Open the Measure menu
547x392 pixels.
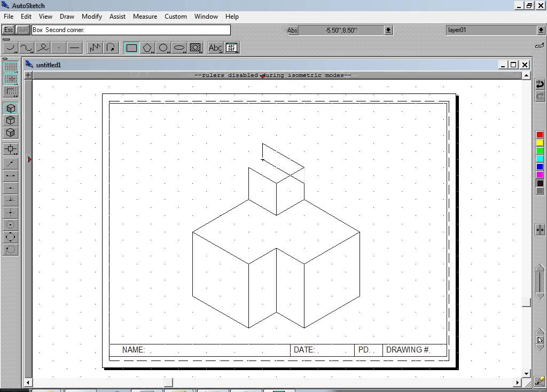pos(145,17)
